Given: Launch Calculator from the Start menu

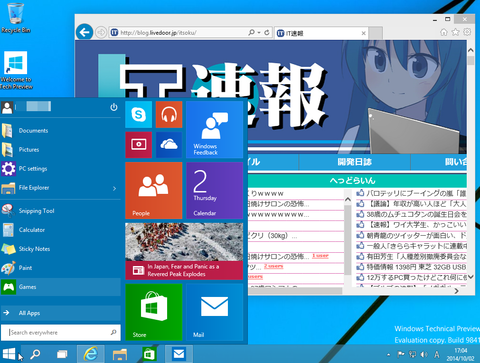Looking at the screenshot, I should pos(60,230).
